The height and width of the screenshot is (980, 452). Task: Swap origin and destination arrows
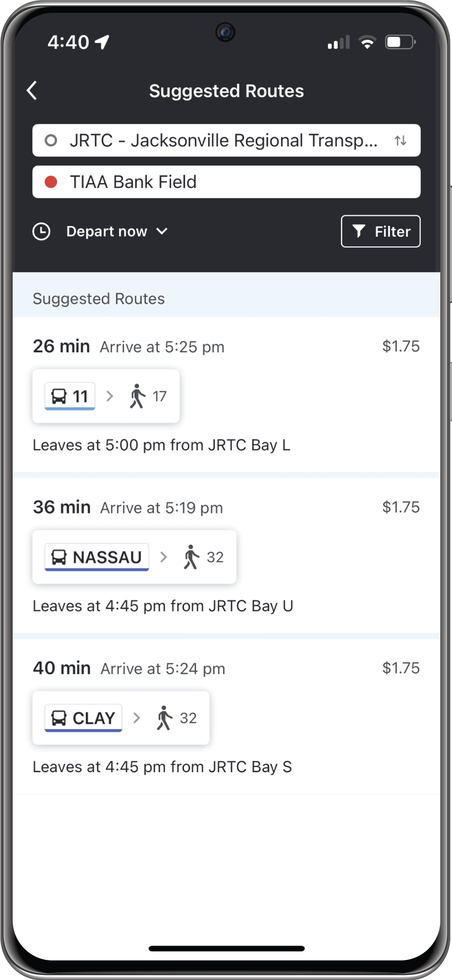pos(401,140)
